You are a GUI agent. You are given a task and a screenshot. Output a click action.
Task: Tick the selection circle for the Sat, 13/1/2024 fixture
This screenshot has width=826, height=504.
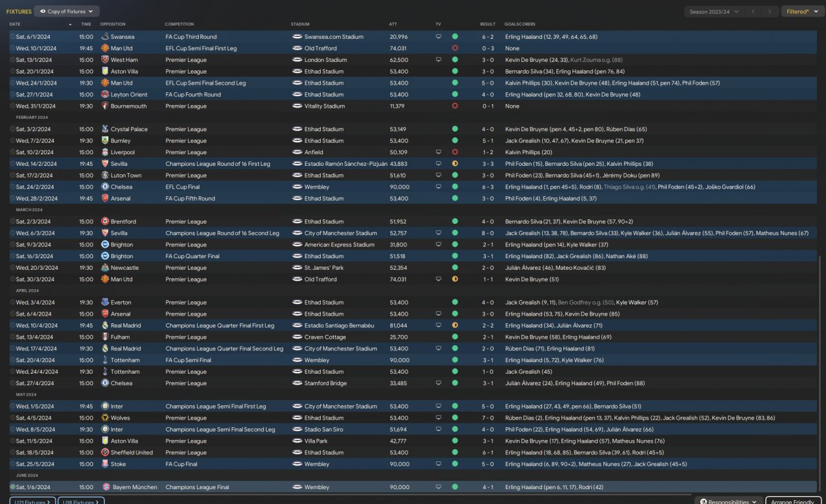click(12, 60)
